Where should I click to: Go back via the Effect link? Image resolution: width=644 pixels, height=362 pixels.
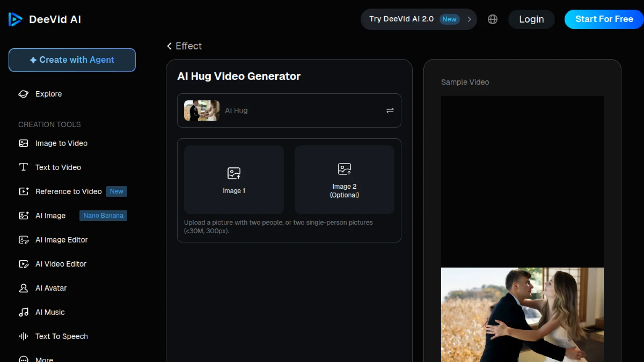coord(184,46)
